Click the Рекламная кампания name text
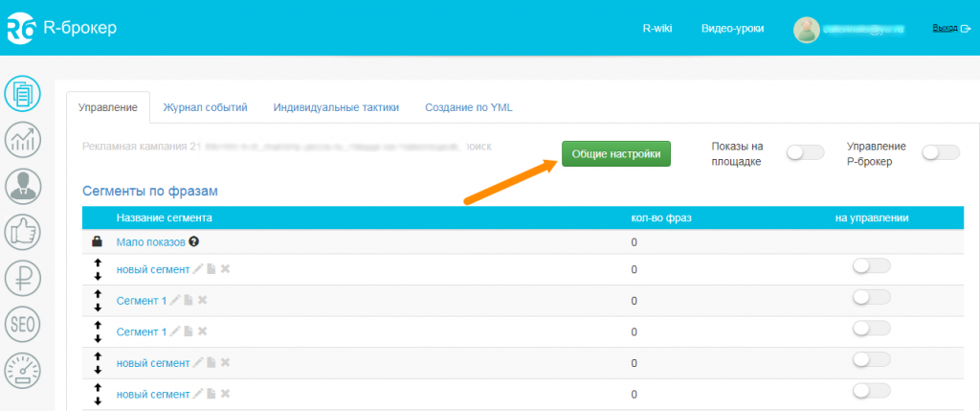The width and height of the screenshot is (980, 411). (x=287, y=147)
